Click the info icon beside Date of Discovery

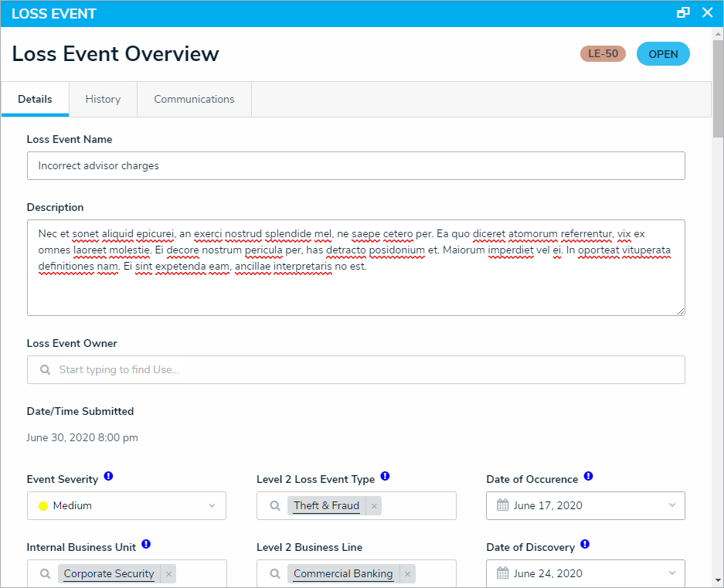(x=585, y=545)
